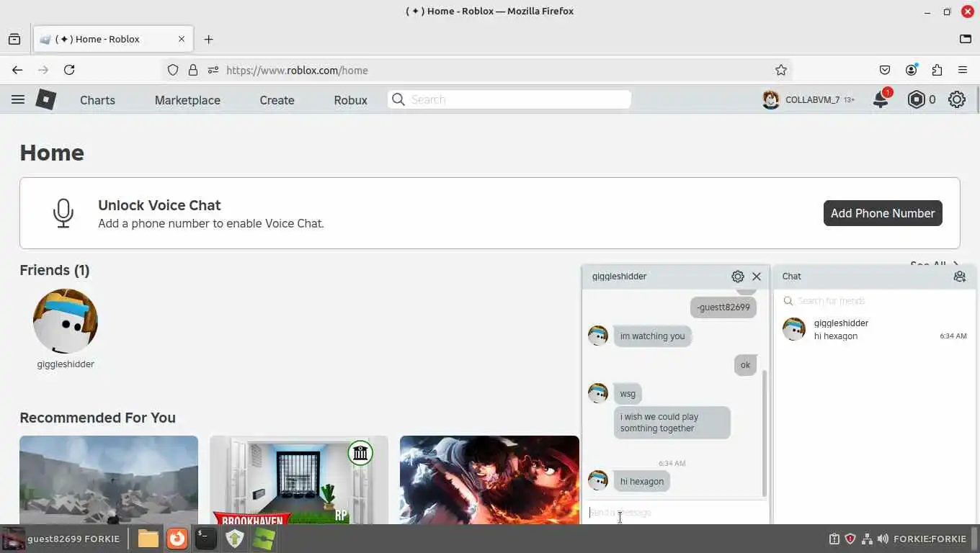Viewport: 980px width, 553px height.
Task: Reload the current Firefox page
Action: (69, 70)
